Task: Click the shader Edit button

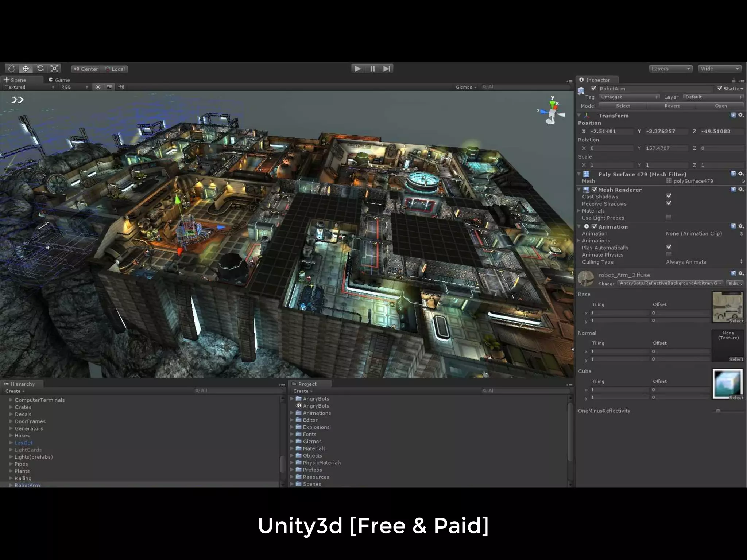Action: [x=735, y=283]
